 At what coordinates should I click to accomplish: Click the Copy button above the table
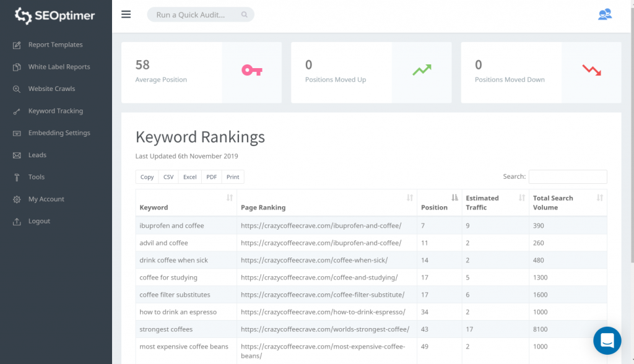[x=147, y=177]
